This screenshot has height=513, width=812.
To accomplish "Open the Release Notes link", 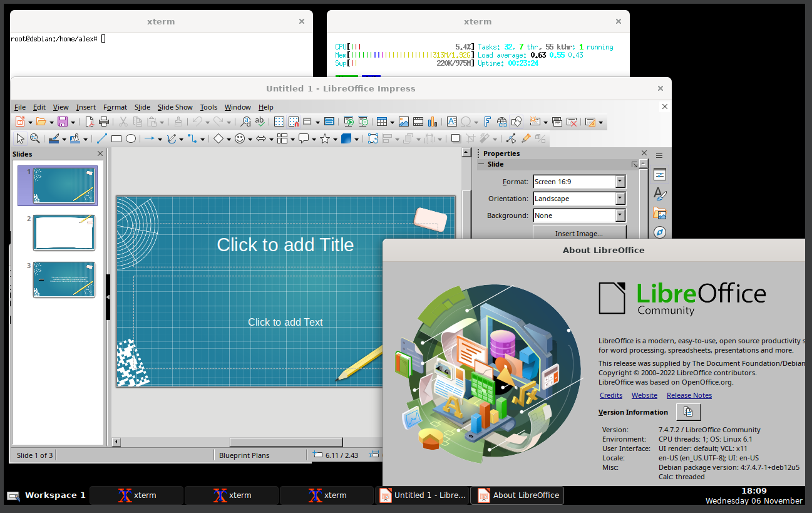I will (x=689, y=395).
